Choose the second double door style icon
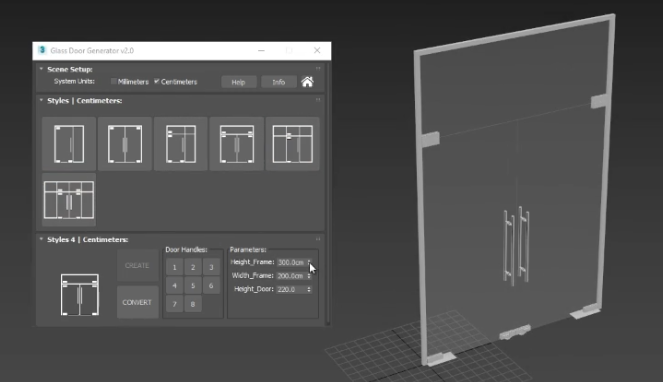The height and width of the screenshot is (382, 663). pyautogui.click(x=125, y=144)
